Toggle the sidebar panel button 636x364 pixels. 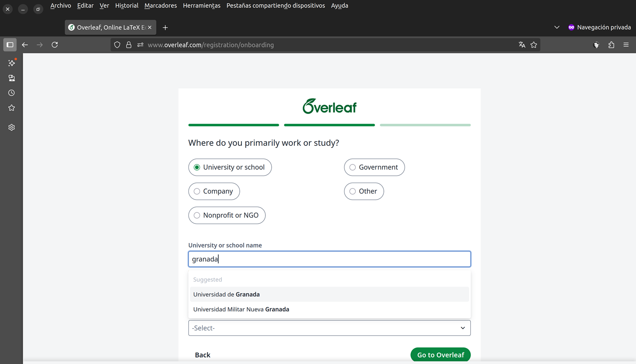(10, 45)
